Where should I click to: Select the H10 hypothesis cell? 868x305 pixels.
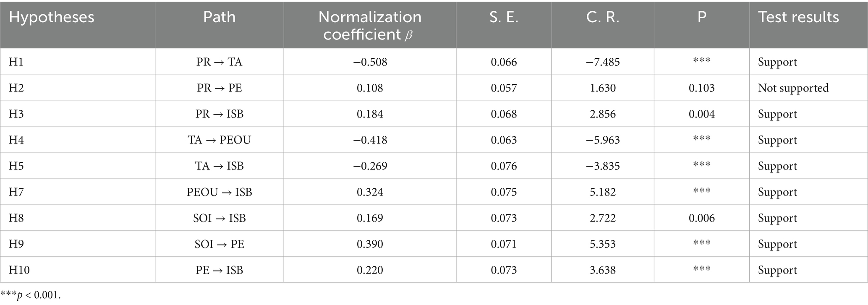point(19,270)
